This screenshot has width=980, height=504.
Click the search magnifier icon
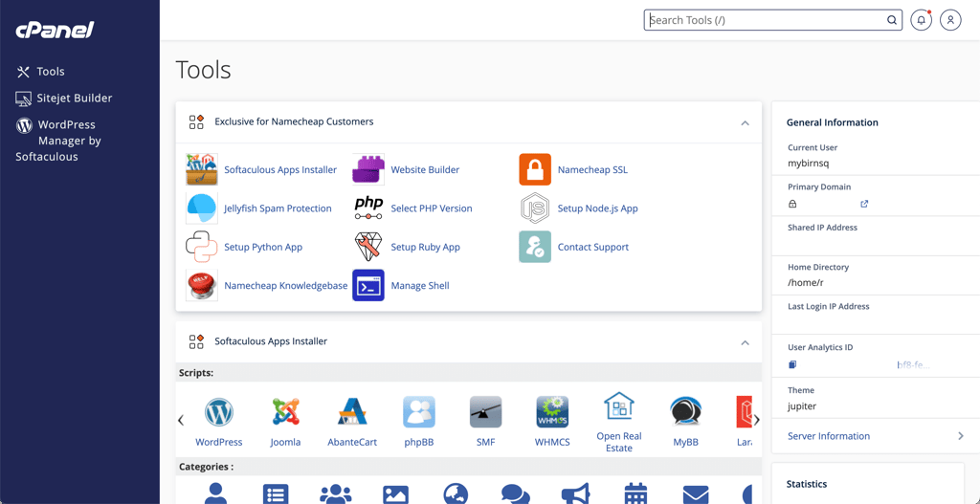pos(892,20)
